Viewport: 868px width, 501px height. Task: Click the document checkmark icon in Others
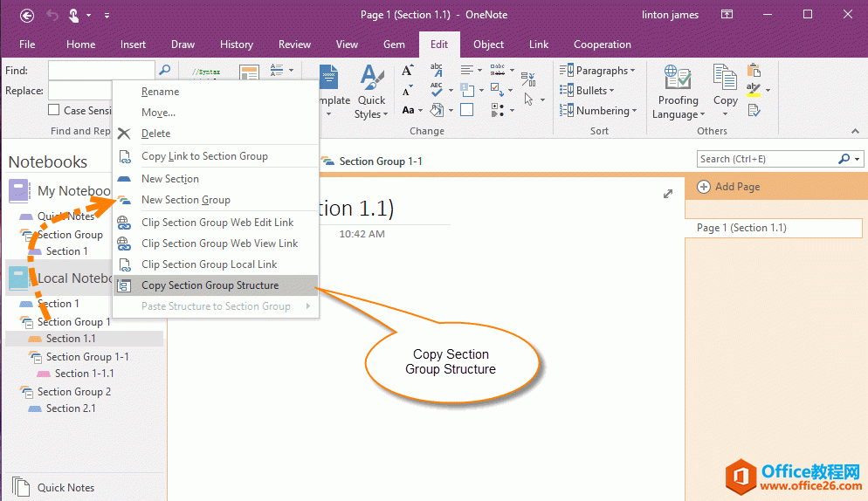[754, 110]
